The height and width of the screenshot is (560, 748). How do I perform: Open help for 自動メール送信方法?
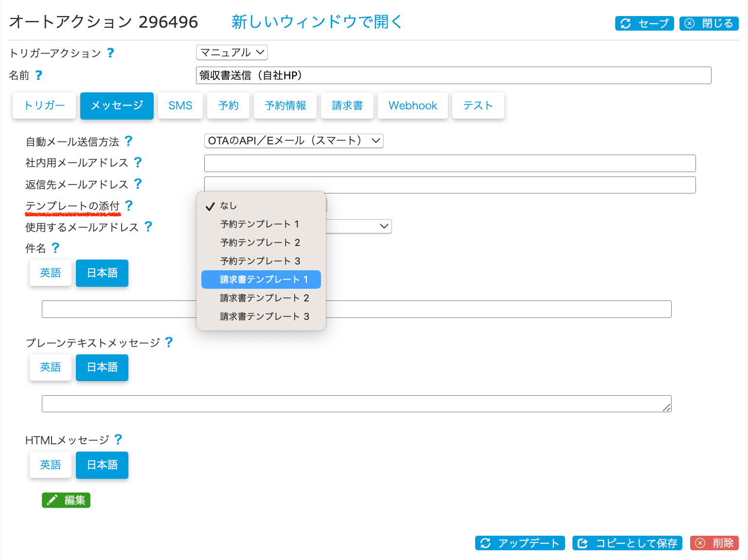(x=128, y=141)
